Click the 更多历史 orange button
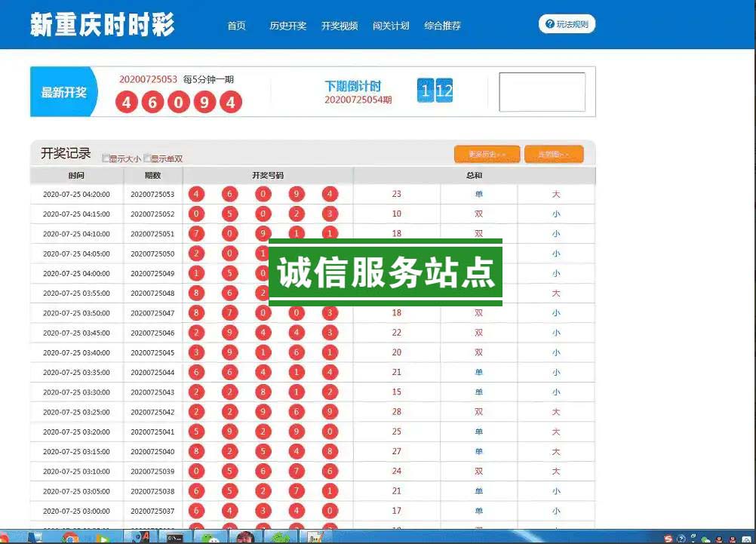The width and height of the screenshot is (756, 544). pyautogui.click(x=487, y=154)
